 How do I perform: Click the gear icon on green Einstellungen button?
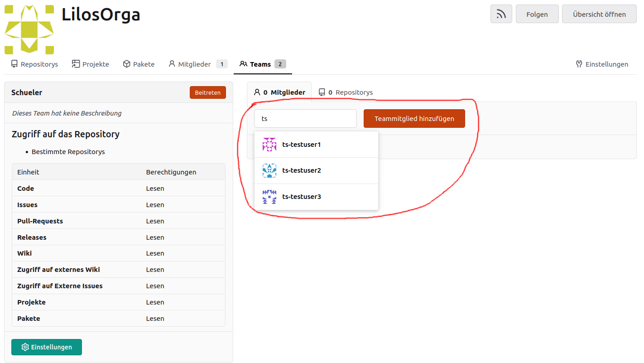point(25,347)
